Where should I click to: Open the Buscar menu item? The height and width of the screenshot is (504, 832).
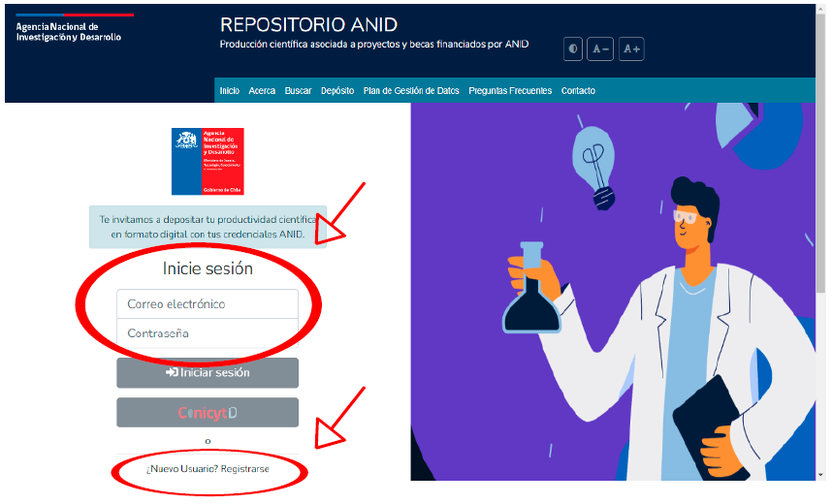coord(299,91)
